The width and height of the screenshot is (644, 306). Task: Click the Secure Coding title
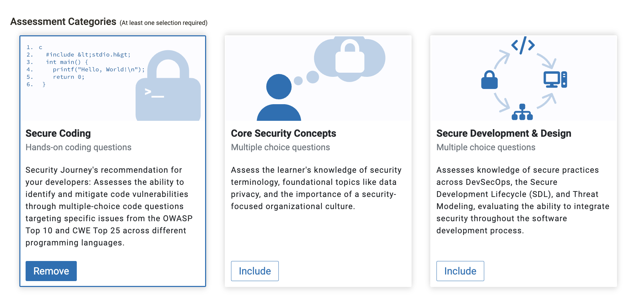coord(58,133)
